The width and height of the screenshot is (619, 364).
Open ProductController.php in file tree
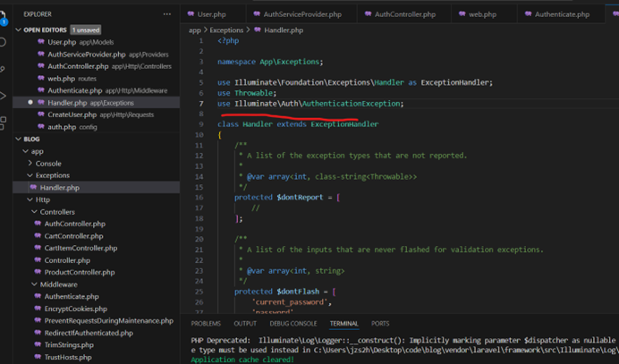[x=97, y=273]
